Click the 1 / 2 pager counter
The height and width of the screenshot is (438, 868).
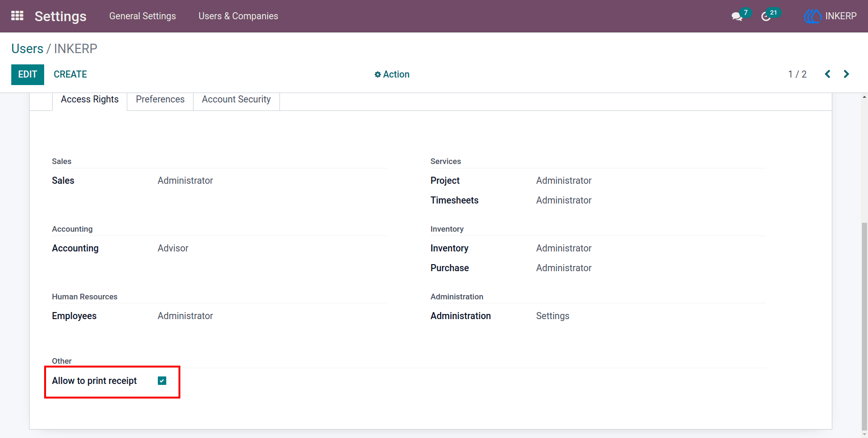[x=798, y=74]
